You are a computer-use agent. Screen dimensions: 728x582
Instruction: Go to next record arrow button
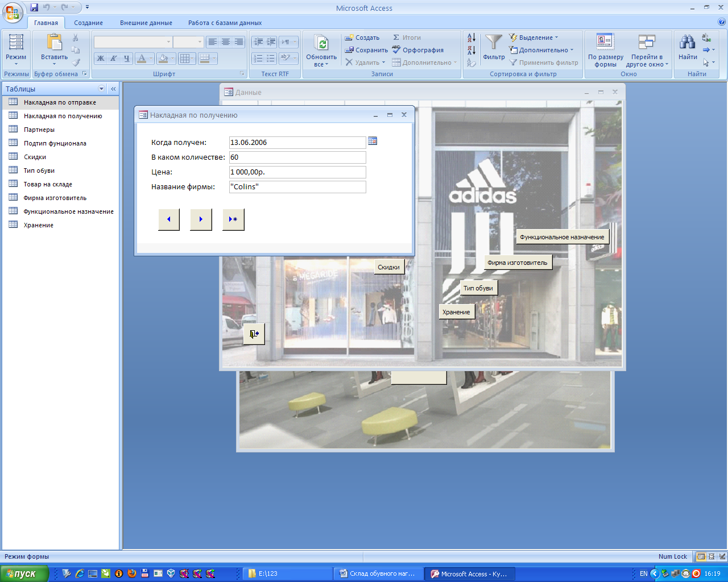(x=201, y=219)
